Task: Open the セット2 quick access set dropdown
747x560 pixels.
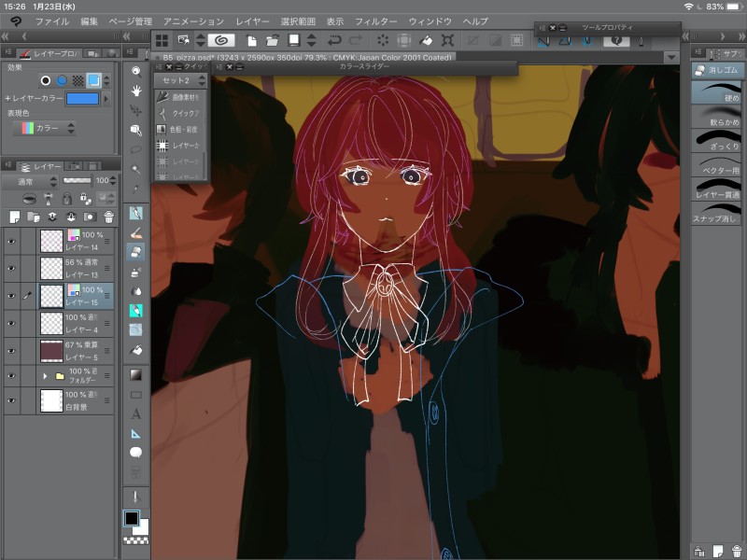Action: coord(180,80)
